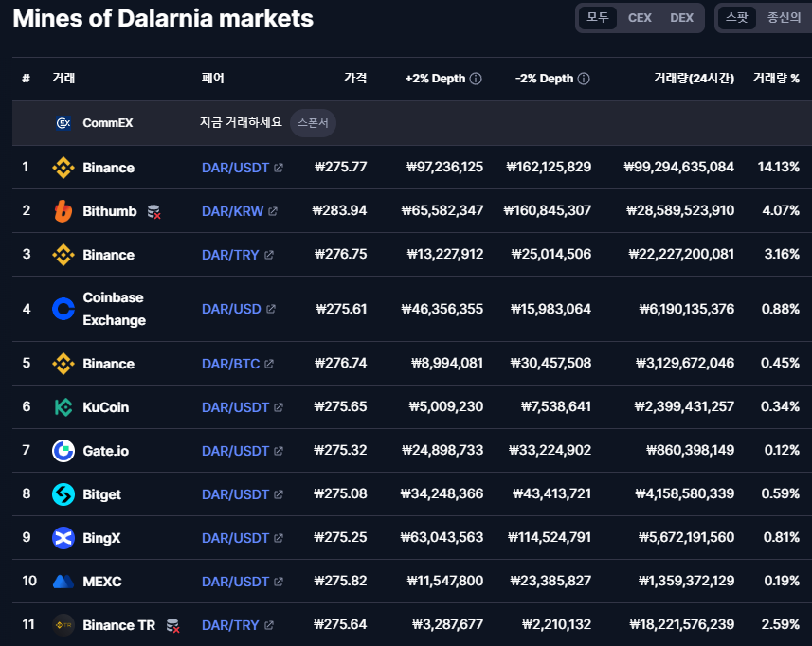Click the CommEX exchange logo icon
This screenshot has height=646, width=812.
click(x=63, y=123)
